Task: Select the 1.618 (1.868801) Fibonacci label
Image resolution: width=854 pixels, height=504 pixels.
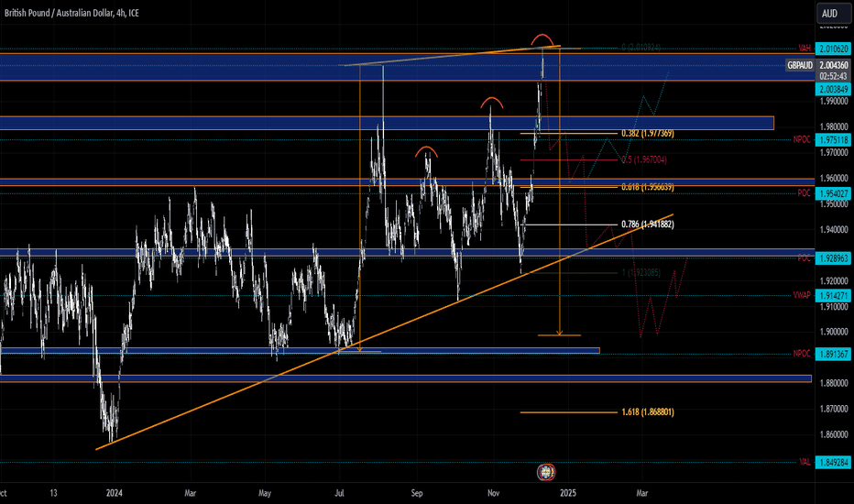Action: pos(648,412)
